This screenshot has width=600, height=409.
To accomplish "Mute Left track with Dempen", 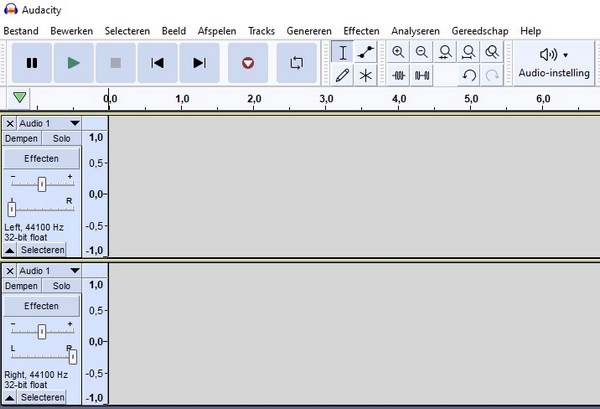I will tap(21, 139).
